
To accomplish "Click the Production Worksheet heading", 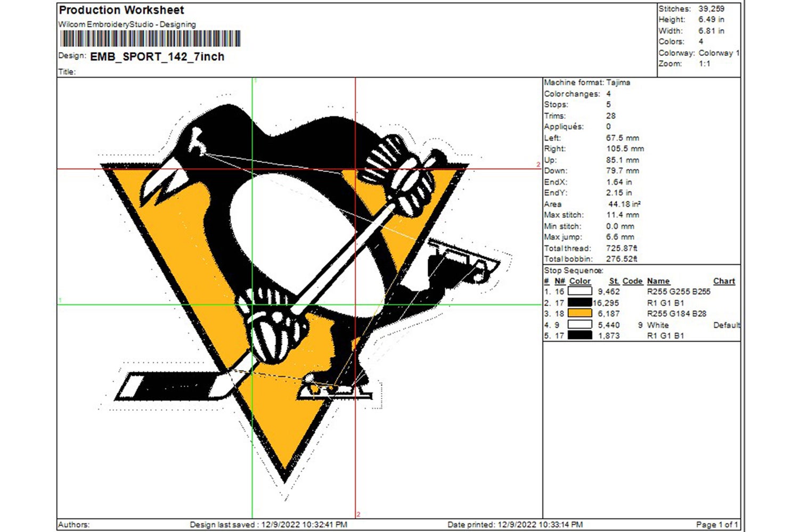I will 121,10.
